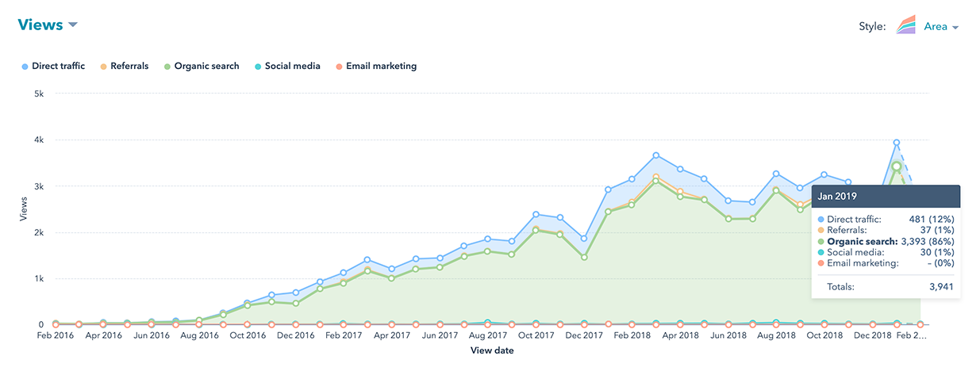Toggle Social media series in legend
This screenshot has height=375, width=980.
[x=287, y=67]
